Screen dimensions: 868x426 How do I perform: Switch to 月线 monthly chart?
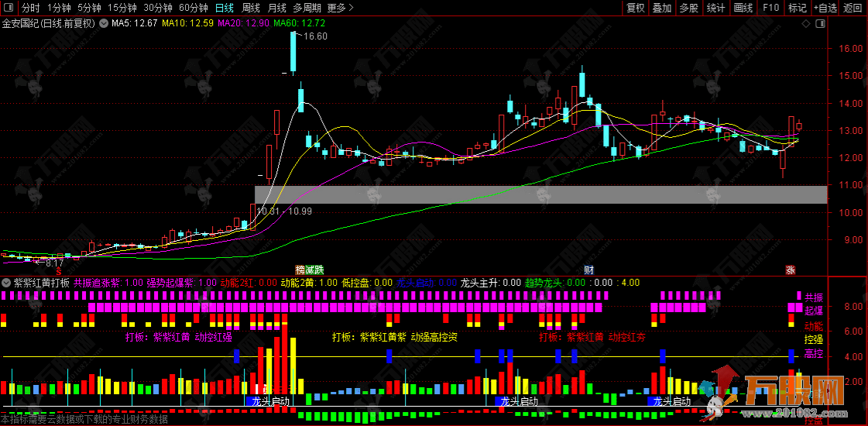pos(276,8)
